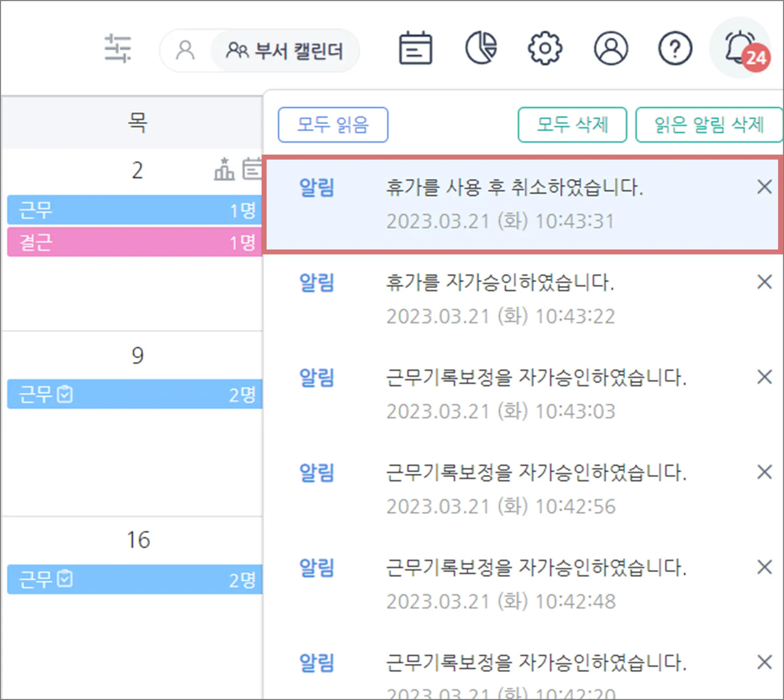Open the help question mark icon
784x700 pixels.
click(x=675, y=48)
